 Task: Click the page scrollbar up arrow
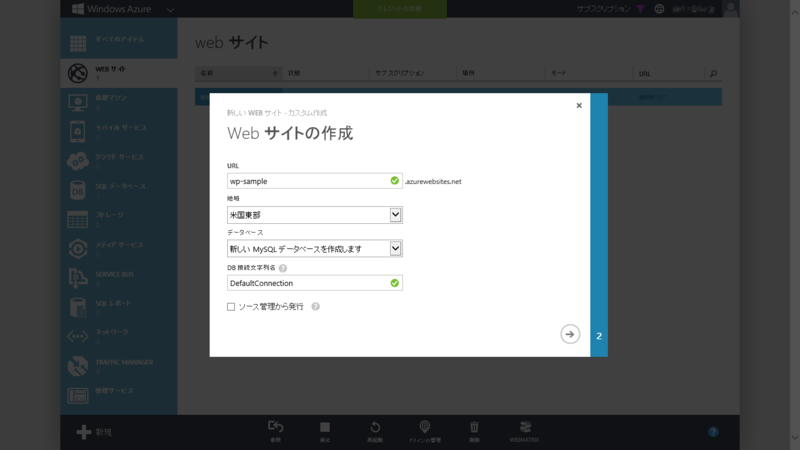(795, 13)
